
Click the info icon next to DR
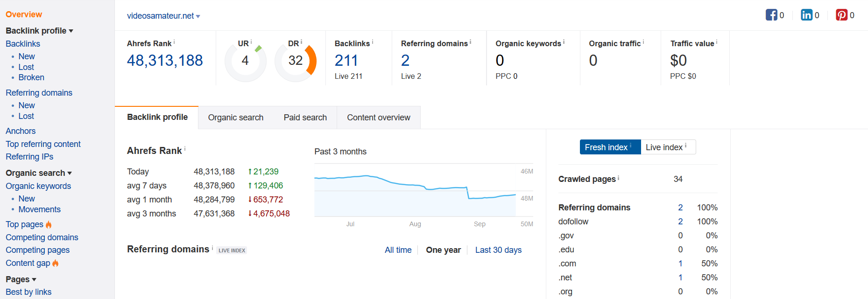point(302,42)
